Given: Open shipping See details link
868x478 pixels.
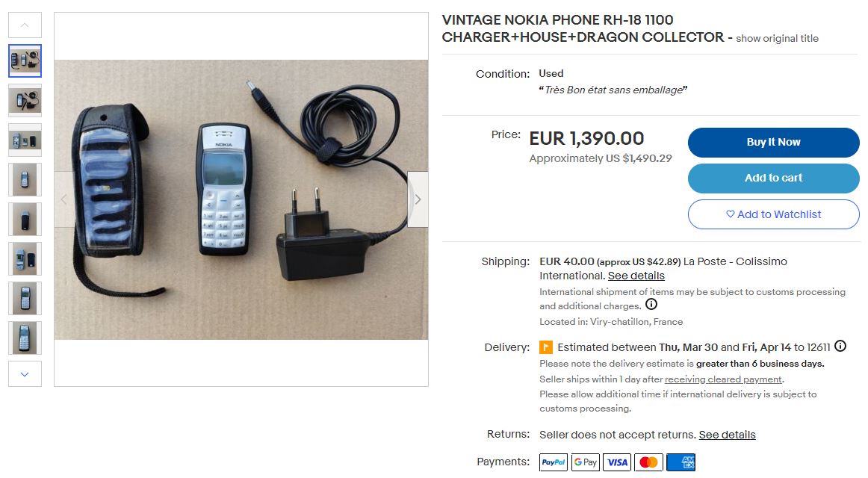Looking at the screenshot, I should 636,276.
